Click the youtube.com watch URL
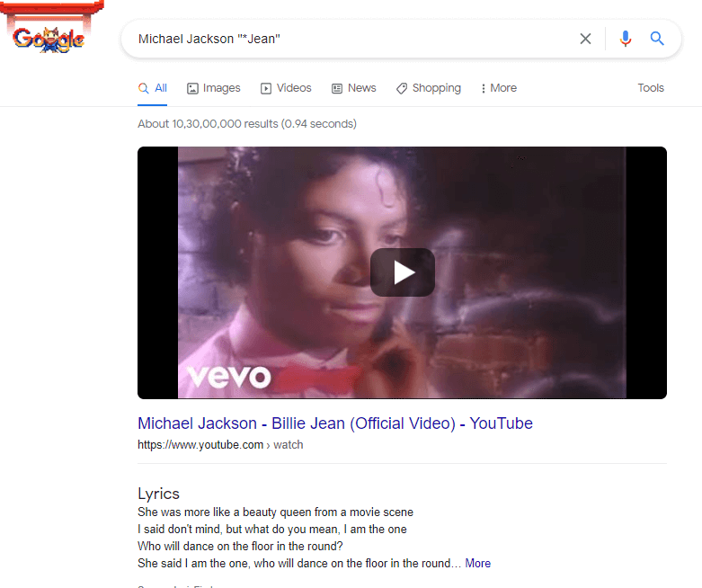 (x=220, y=445)
